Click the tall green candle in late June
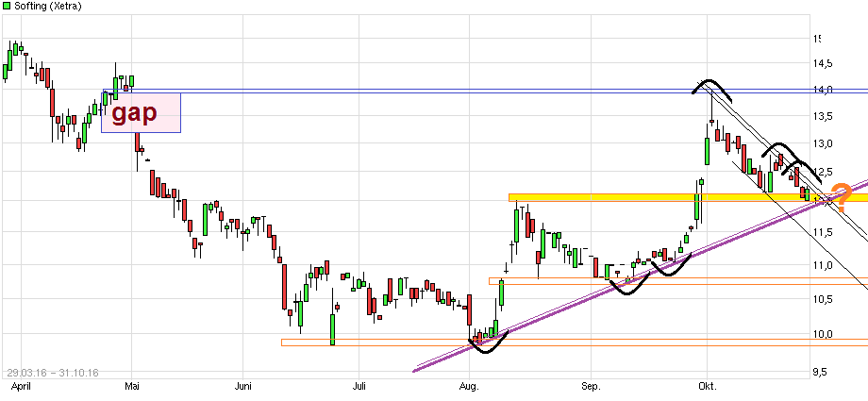Viewport: 868px width, 401px height. tap(333, 329)
